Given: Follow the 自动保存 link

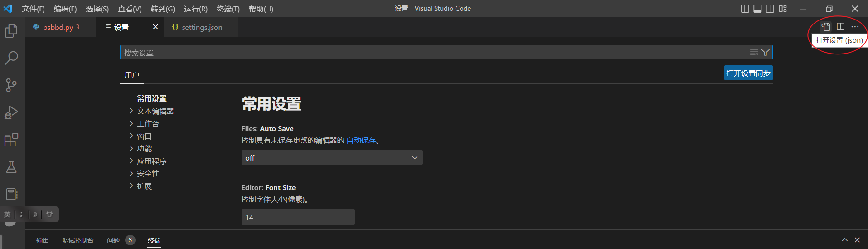Looking at the screenshot, I should 361,141.
